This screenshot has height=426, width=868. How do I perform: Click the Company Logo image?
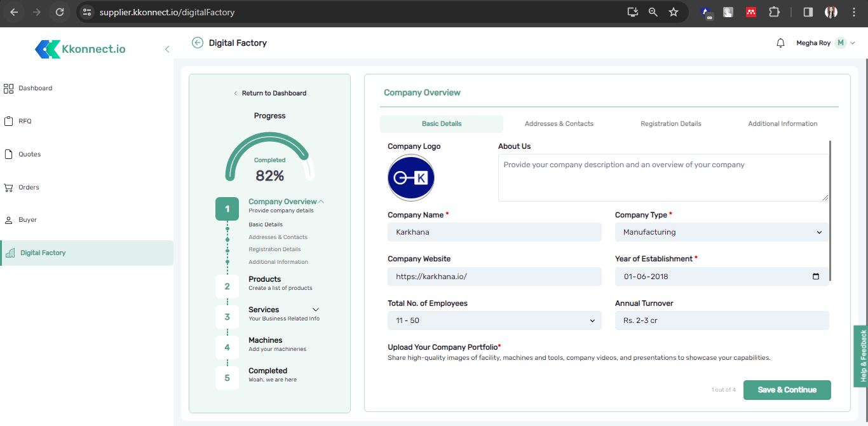[410, 178]
